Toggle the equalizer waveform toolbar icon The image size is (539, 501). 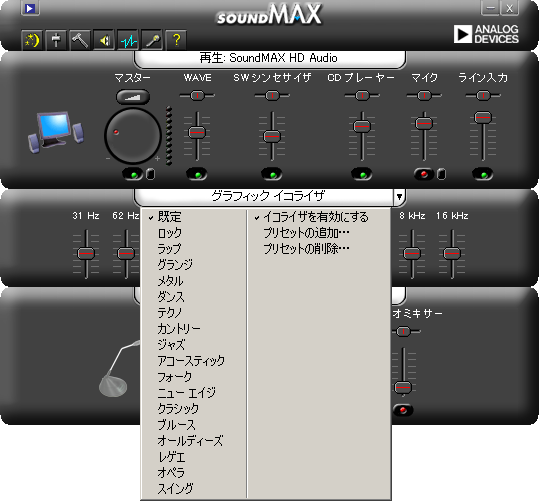point(128,40)
